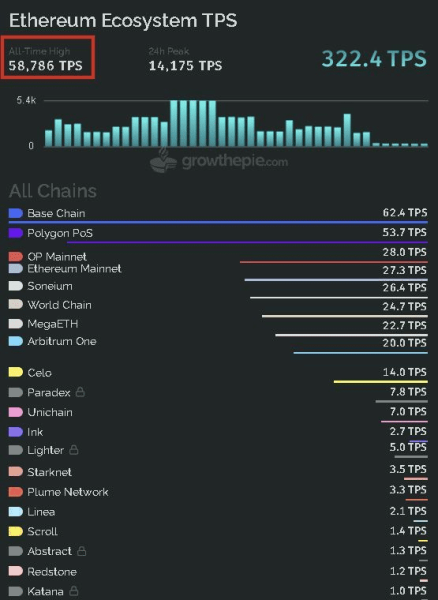Select the Unichain pink color swatch
Viewport: 438px width, 600px height.
(16, 412)
